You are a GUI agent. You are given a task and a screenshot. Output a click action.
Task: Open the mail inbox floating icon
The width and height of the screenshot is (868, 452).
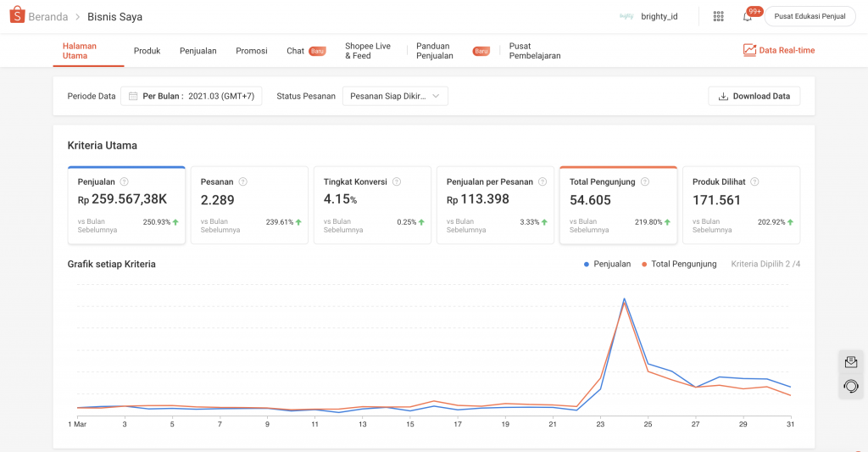point(851,362)
